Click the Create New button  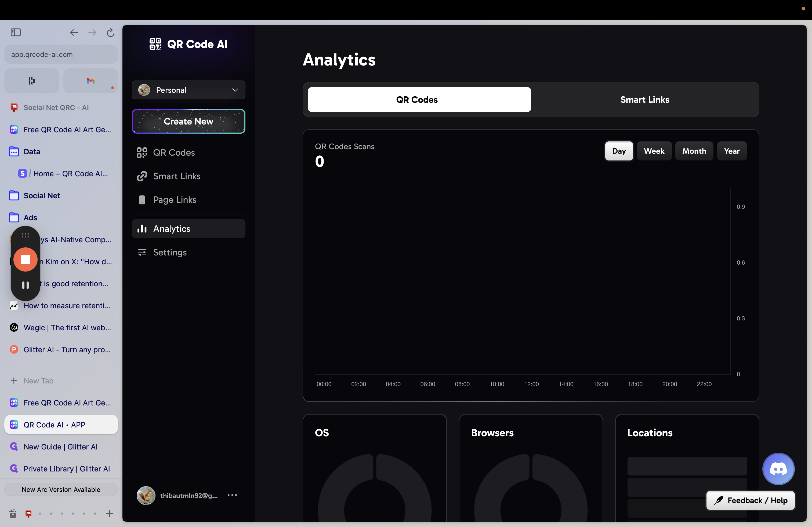[188, 121]
